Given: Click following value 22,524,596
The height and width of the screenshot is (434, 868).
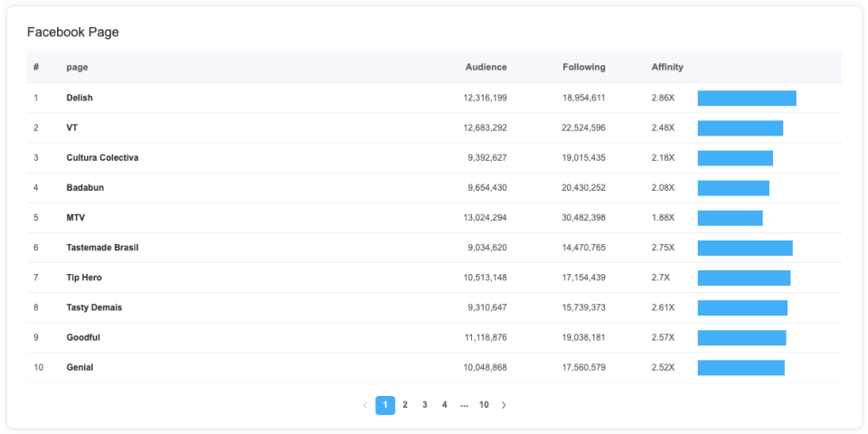Looking at the screenshot, I should [583, 127].
